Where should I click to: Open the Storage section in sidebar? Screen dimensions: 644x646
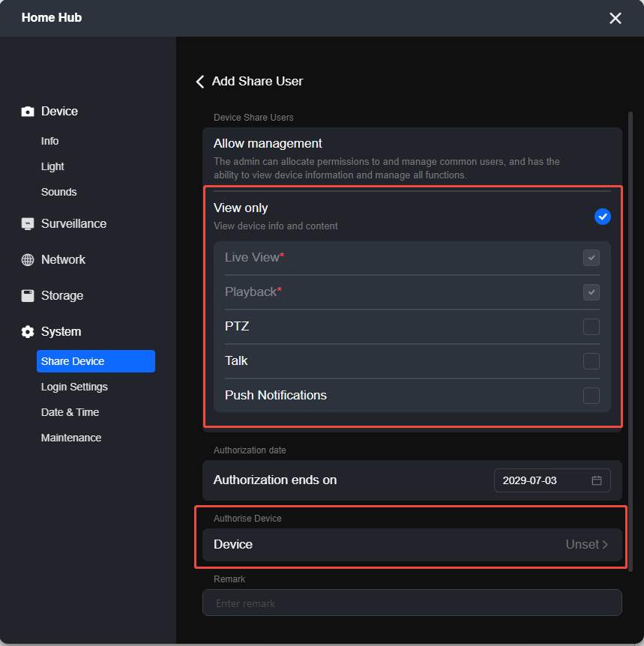62,296
